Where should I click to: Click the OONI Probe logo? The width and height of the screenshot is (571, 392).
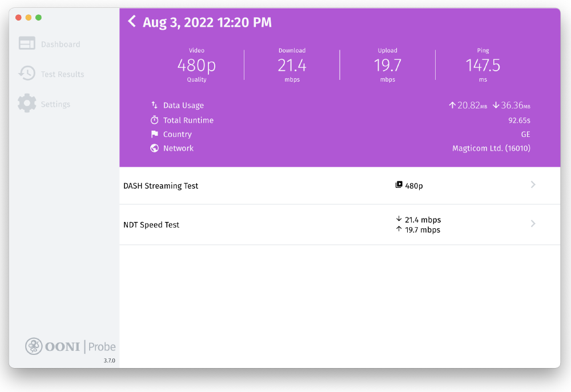tap(70, 346)
